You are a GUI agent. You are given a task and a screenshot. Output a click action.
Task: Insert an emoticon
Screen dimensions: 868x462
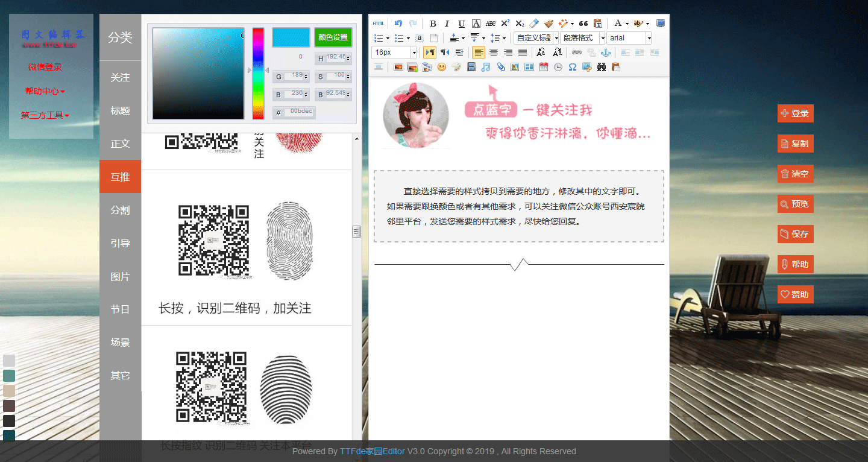pyautogui.click(x=442, y=67)
